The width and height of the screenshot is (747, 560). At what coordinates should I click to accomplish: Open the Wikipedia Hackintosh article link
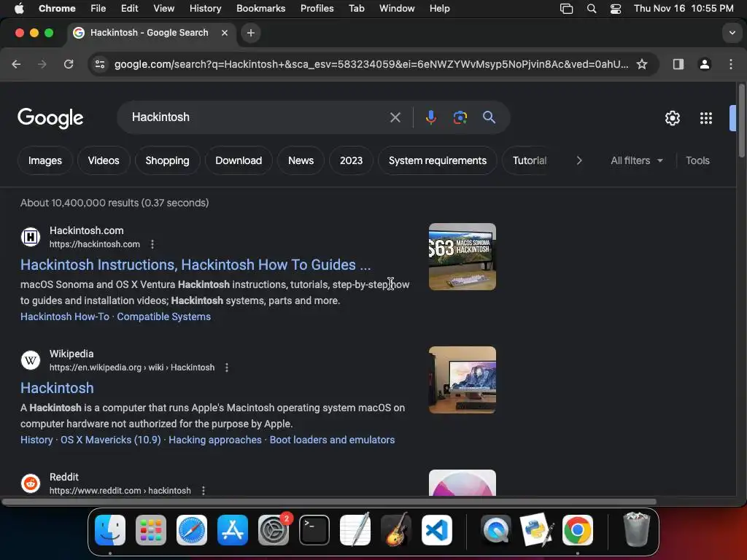click(57, 388)
